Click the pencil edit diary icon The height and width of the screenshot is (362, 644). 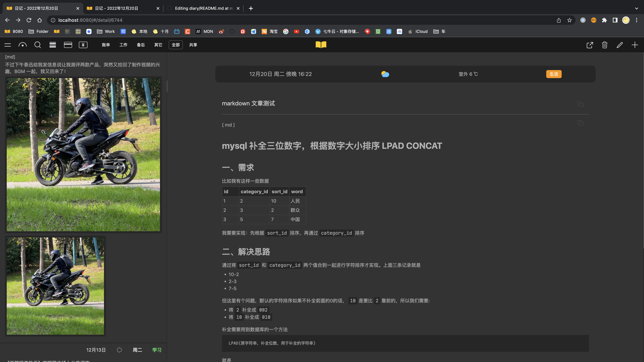(620, 45)
